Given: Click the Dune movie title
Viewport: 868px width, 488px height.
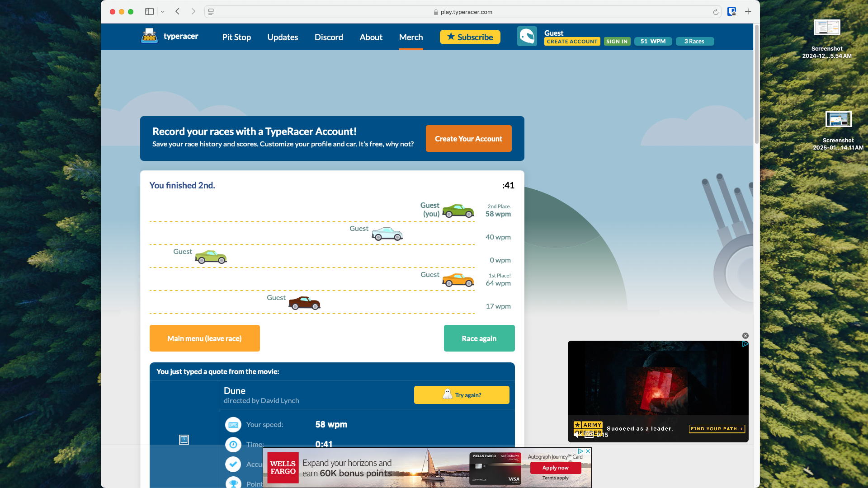Looking at the screenshot, I should coord(235,391).
